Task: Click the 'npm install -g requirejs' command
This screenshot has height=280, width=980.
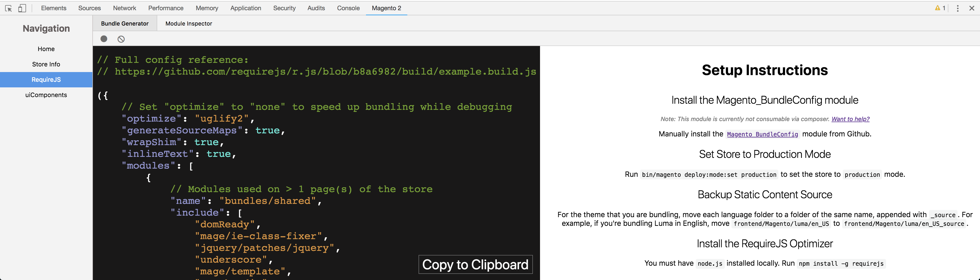Action: 841,264
